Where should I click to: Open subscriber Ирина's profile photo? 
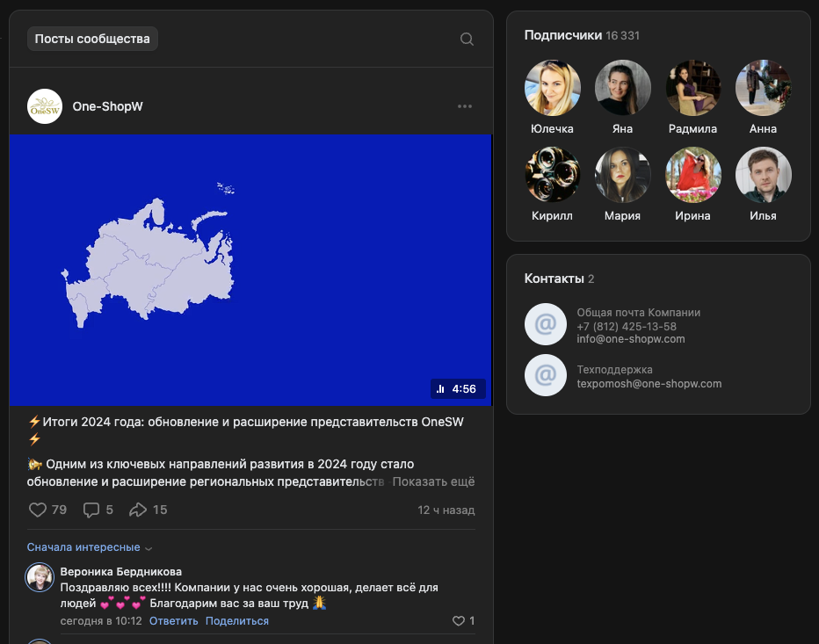[x=692, y=175]
